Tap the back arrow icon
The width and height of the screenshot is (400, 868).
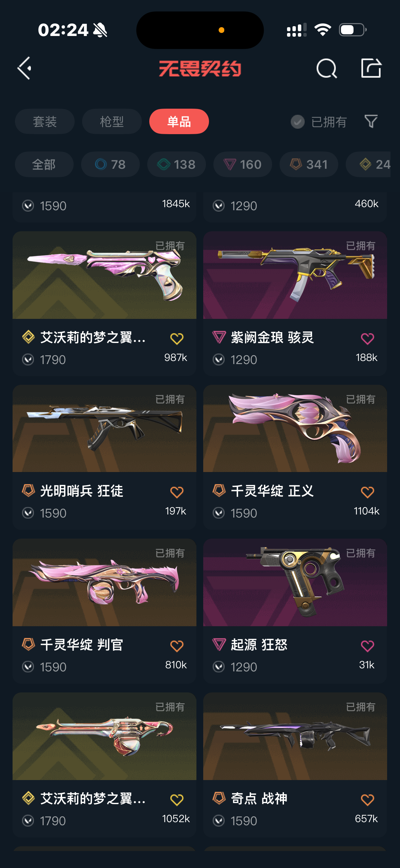point(24,68)
